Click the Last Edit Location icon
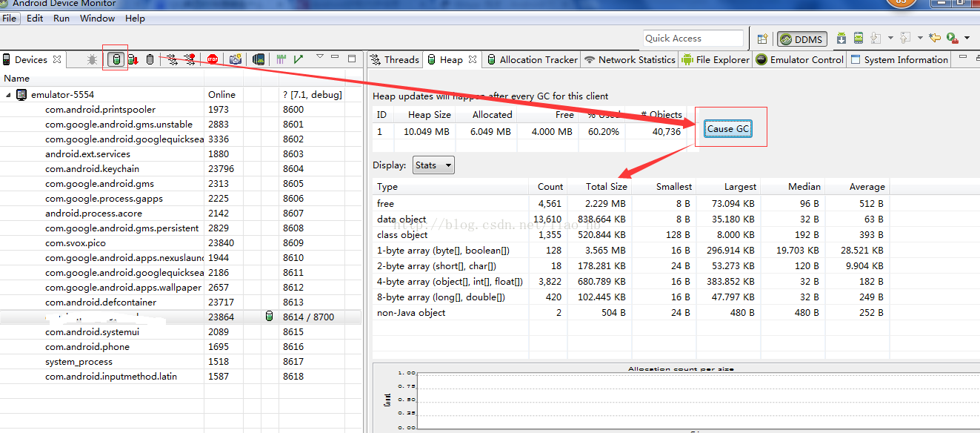The height and width of the screenshot is (433, 980). coord(935,38)
